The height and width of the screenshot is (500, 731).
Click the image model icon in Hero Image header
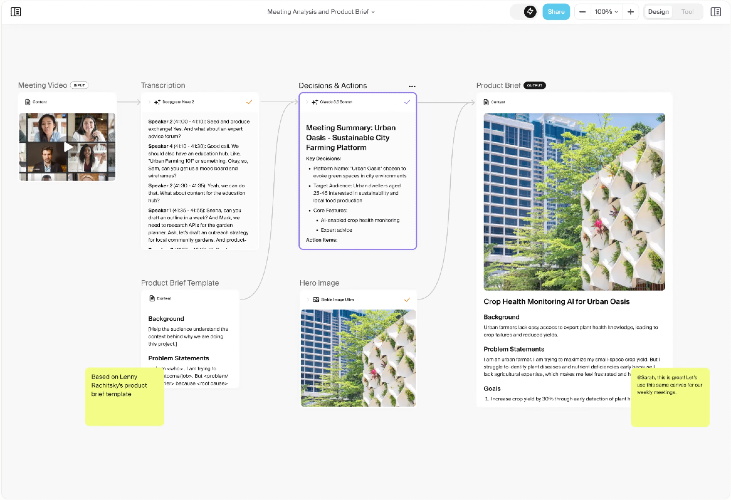pos(316,300)
